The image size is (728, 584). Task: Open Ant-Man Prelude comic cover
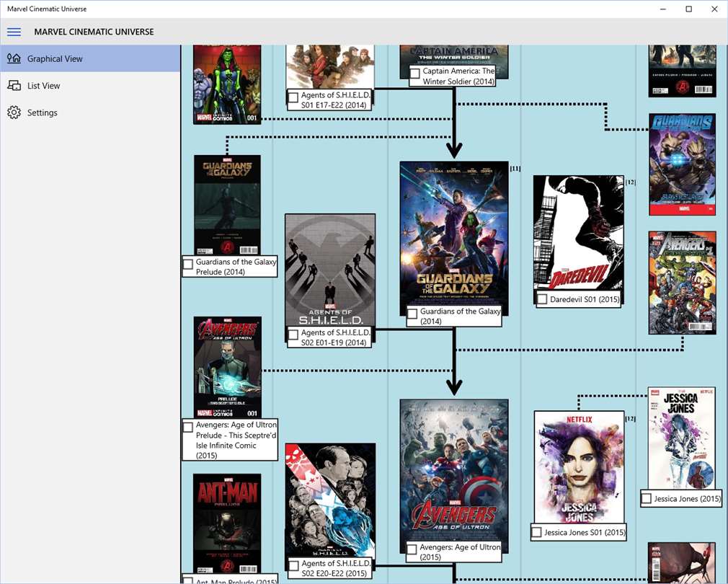[227, 523]
